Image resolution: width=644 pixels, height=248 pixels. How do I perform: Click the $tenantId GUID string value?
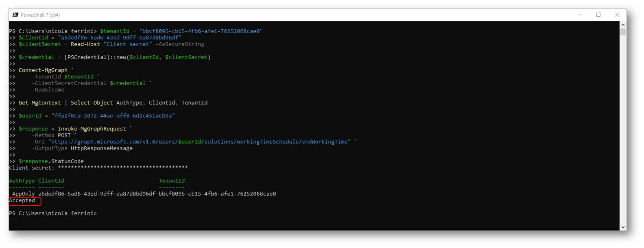[201, 31]
